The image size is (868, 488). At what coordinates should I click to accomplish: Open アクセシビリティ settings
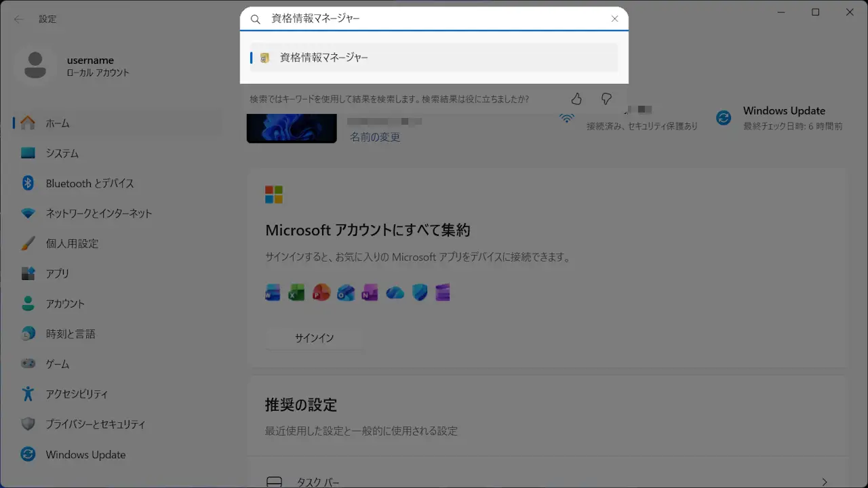click(x=77, y=394)
